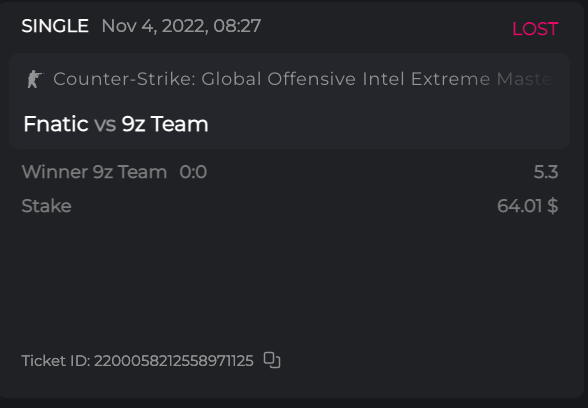Screen dimensions: 588x408
Task: Copy the Ticket ID with the copy icon
Action: coord(272,360)
